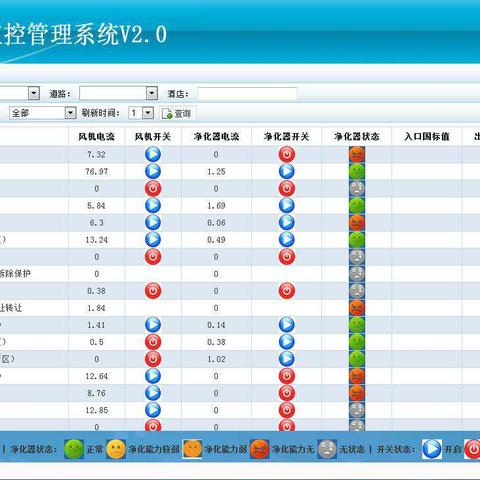The image size is (480, 480).
Task: Click the green status face in the 5.84 row
Action: pyautogui.click(x=357, y=205)
